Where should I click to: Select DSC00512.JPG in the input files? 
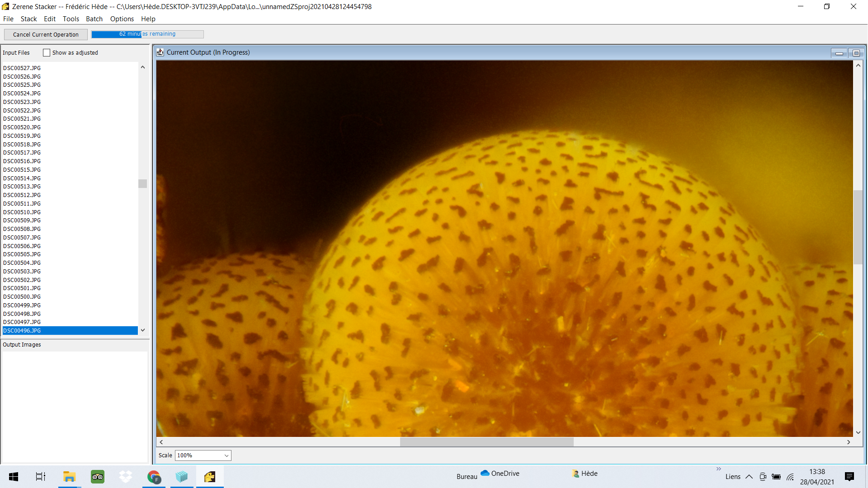(22, 195)
